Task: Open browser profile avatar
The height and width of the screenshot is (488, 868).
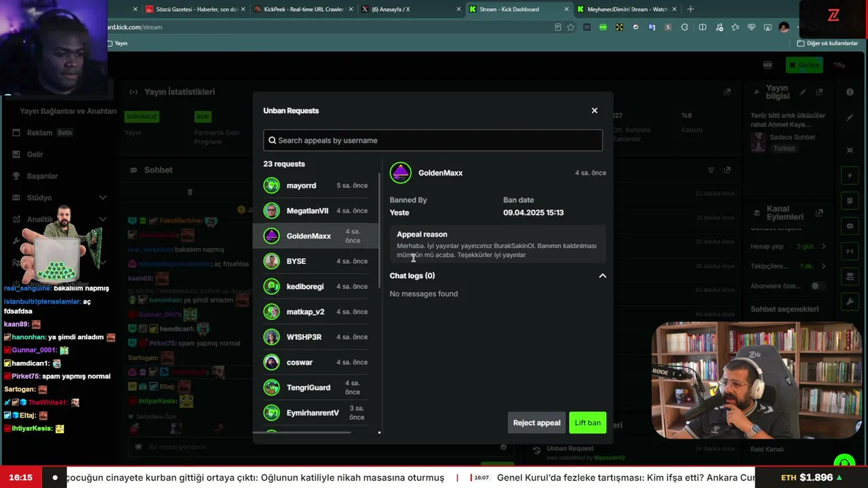Action: pos(784,27)
